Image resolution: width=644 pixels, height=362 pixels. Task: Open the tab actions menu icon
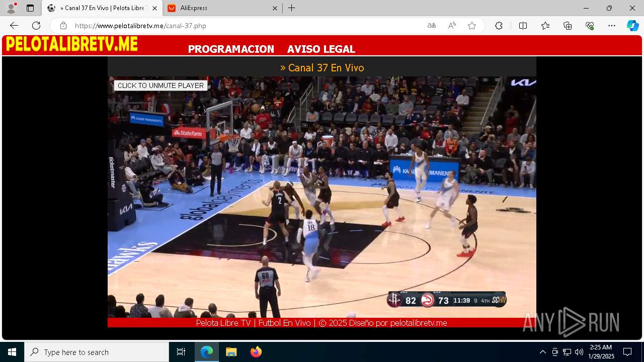tap(30, 8)
